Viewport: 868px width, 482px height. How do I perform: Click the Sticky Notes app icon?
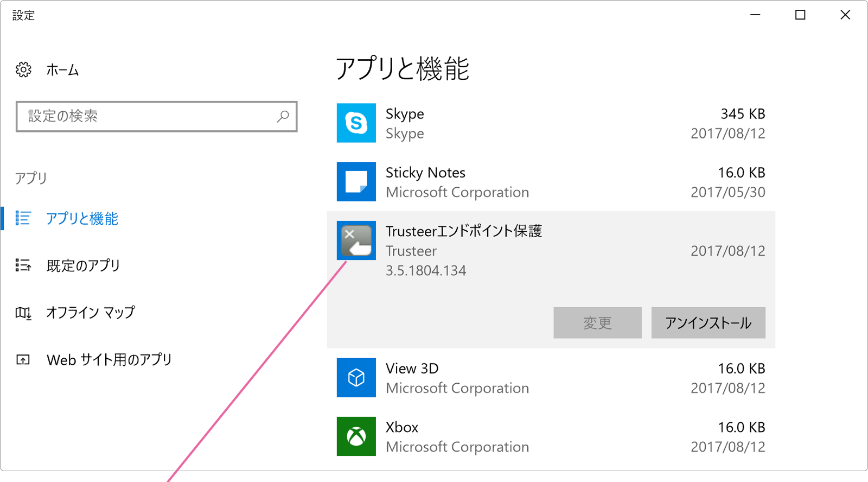[x=356, y=182]
